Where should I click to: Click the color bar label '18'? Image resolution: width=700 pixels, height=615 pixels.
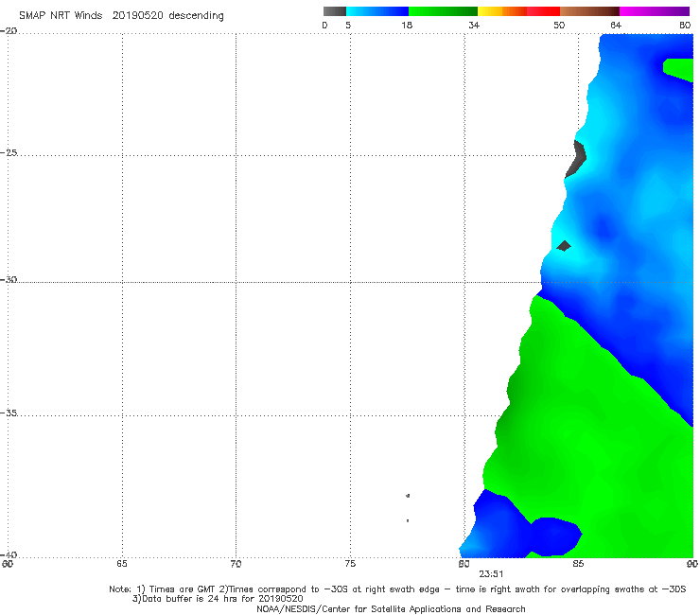(x=407, y=25)
